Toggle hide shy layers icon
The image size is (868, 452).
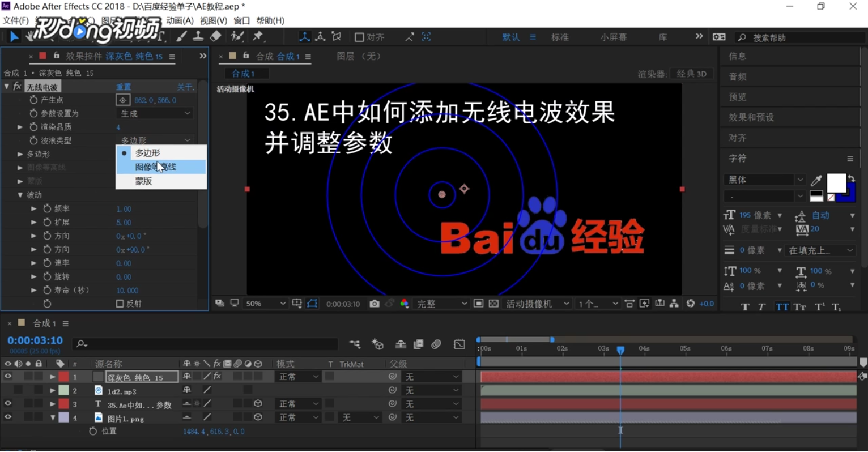tap(401, 344)
